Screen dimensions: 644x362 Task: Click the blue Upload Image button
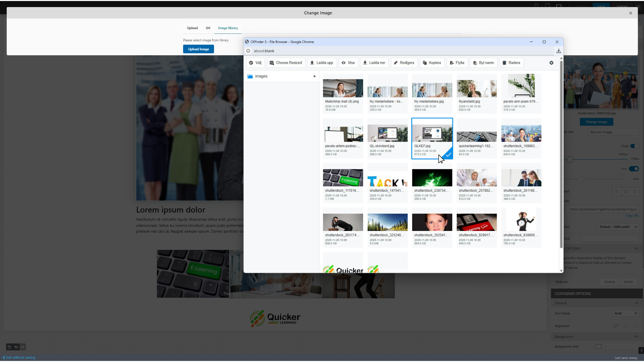198,49
